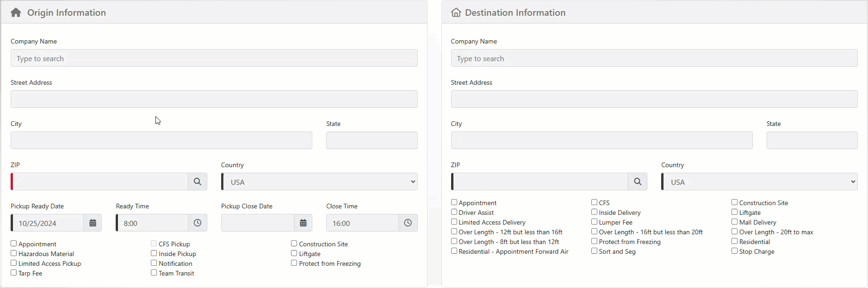Click the Origin Information home icon

coord(16,13)
